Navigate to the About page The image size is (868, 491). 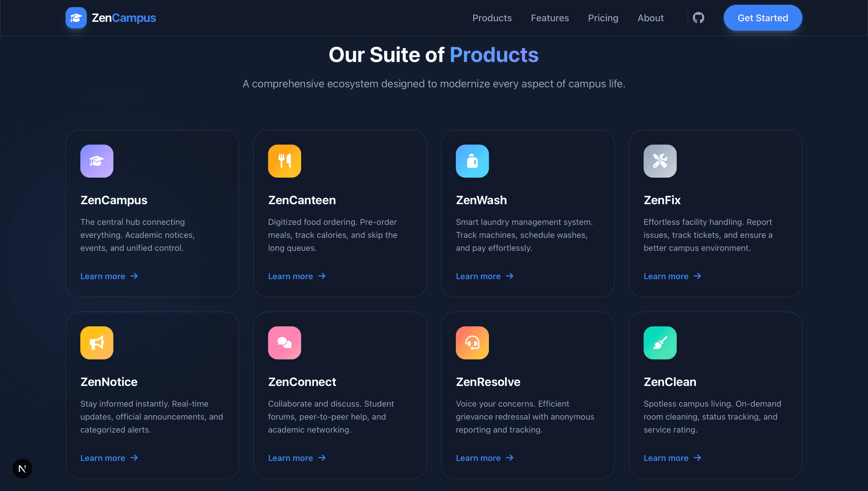coord(650,18)
